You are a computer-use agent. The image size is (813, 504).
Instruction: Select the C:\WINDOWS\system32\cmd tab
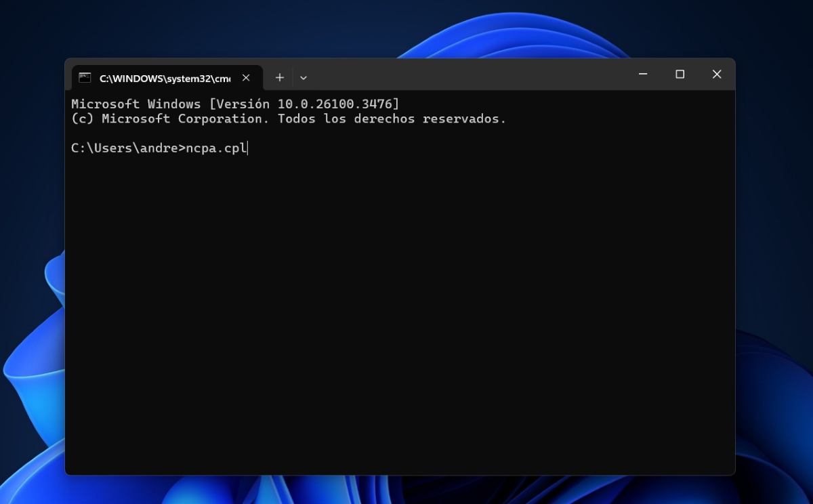pos(167,78)
